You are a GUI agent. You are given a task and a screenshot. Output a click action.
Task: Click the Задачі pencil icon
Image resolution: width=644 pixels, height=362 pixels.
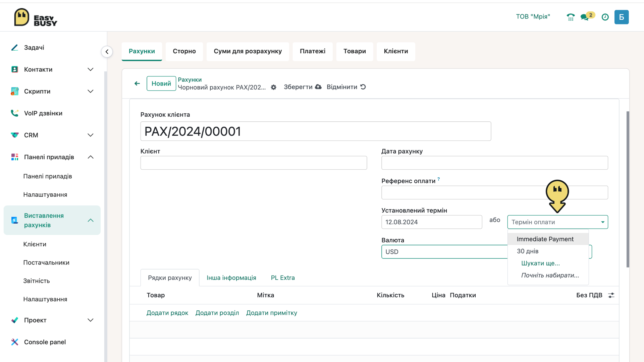point(14,48)
